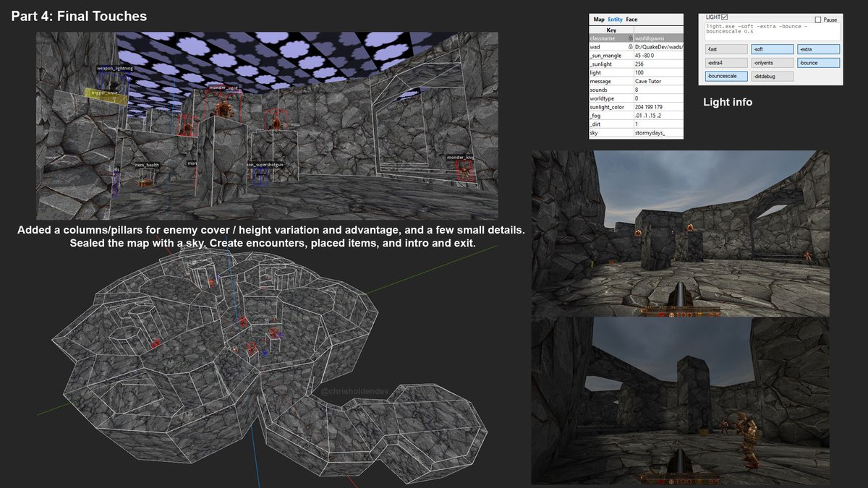Click the light.exe command line field
The width and height of the screenshot is (868, 488).
(x=772, y=31)
